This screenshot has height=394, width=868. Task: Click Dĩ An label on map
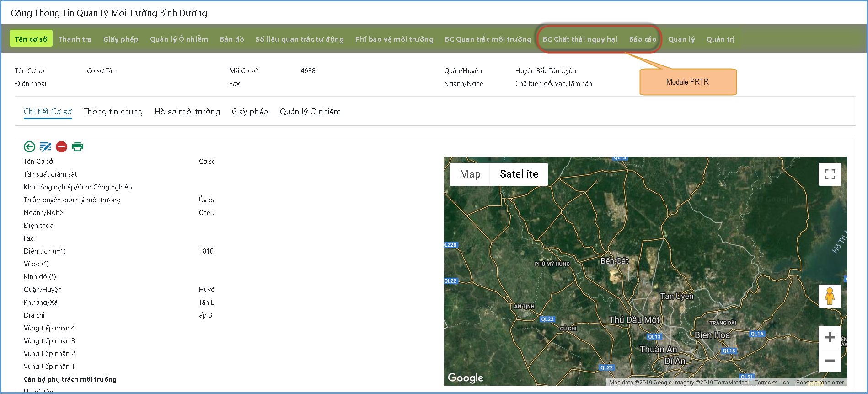point(675,361)
